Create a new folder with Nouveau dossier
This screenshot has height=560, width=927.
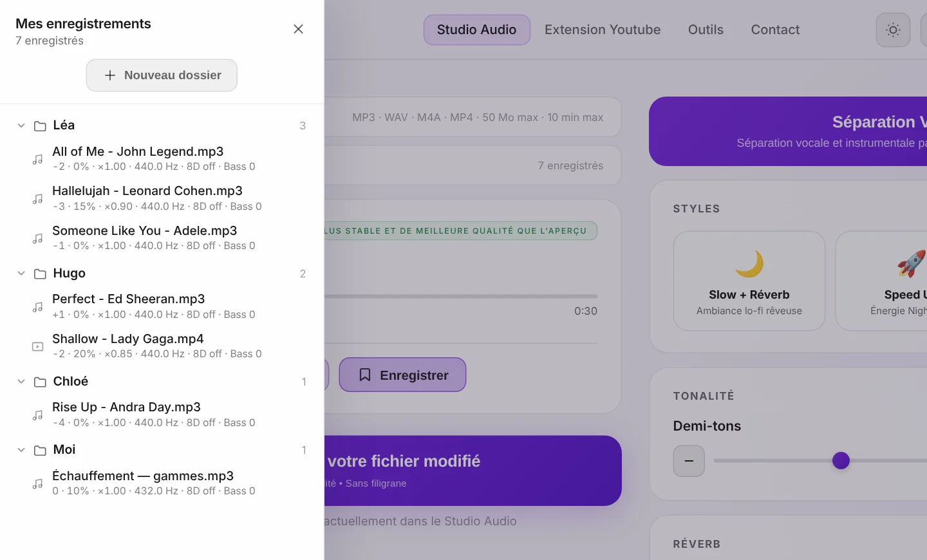coord(162,75)
